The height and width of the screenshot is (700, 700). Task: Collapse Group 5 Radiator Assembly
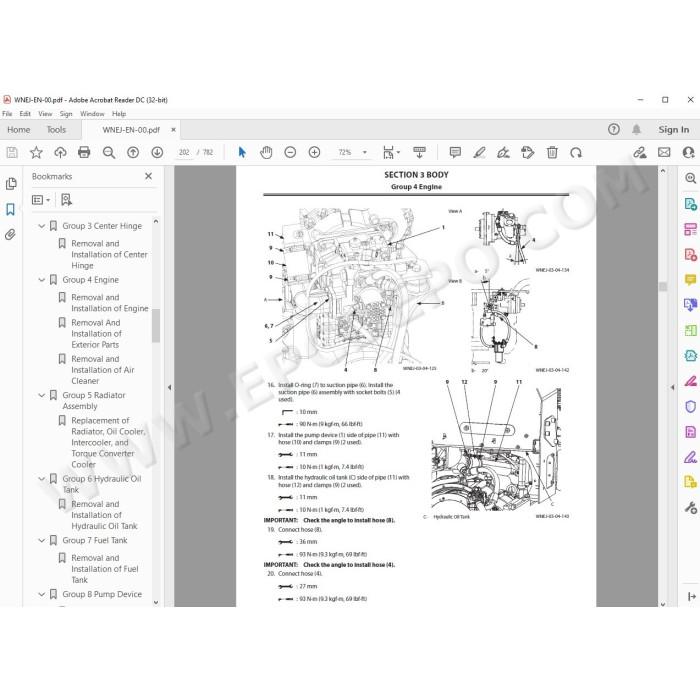click(42, 395)
